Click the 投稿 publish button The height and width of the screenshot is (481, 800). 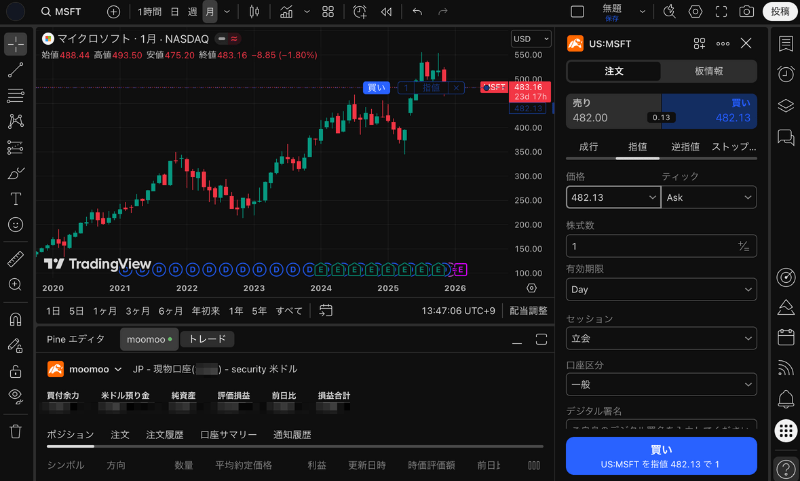click(780, 11)
